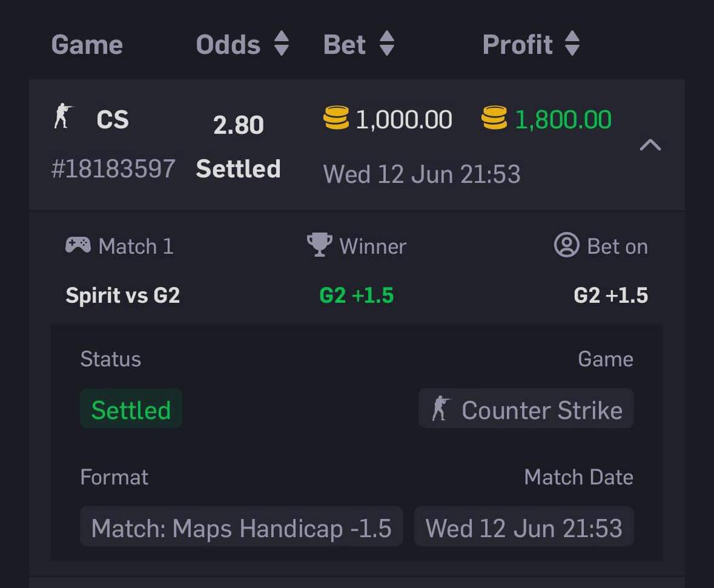Viewport: 714px width, 588px height.
Task: Sort by Profit using the arrows
Action: click(x=572, y=43)
